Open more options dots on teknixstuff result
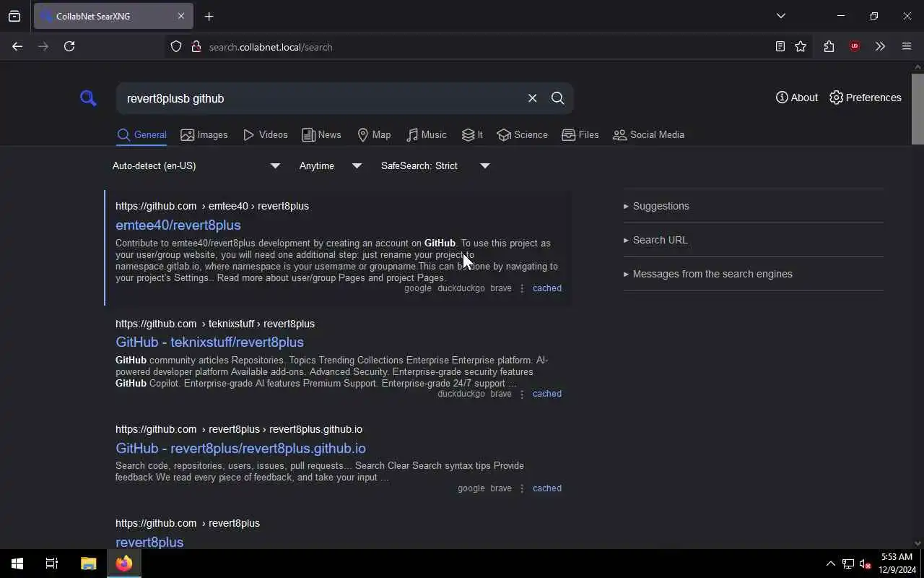This screenshot has height=578, width=924. 522,394
